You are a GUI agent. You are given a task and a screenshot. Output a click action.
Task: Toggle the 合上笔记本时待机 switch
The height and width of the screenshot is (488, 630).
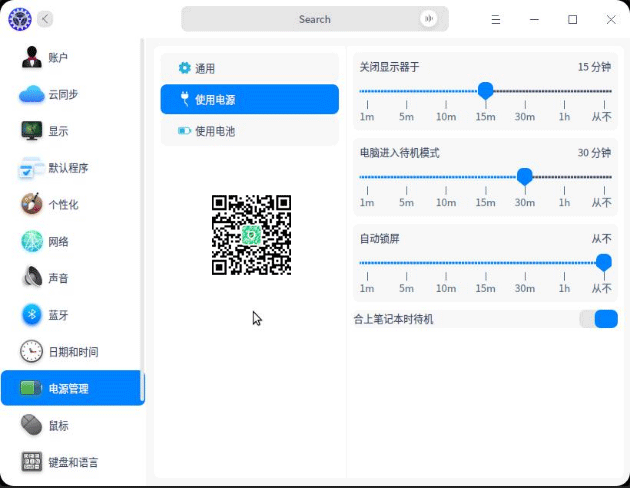598,319
